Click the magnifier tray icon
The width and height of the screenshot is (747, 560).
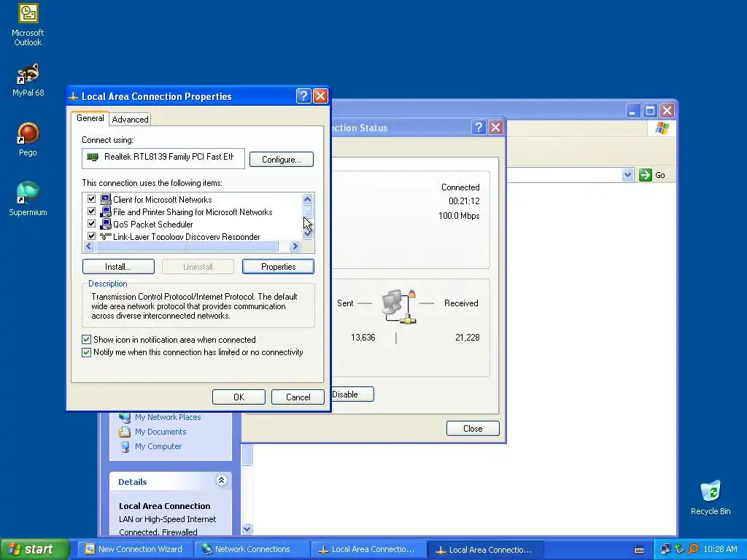click(x=694, y=549)
